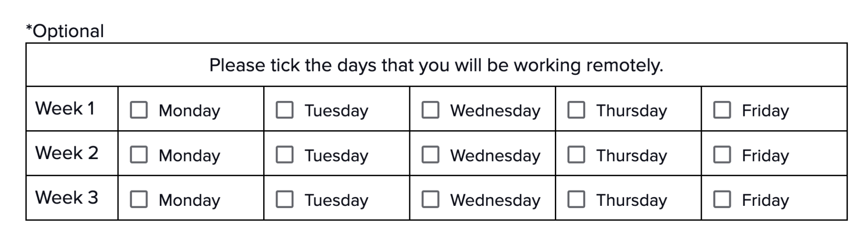The image size is (868, 243).
Task: Enable Week 3 Wednesday checkbox
Action: pyautogui.click(x=430, y=199)
